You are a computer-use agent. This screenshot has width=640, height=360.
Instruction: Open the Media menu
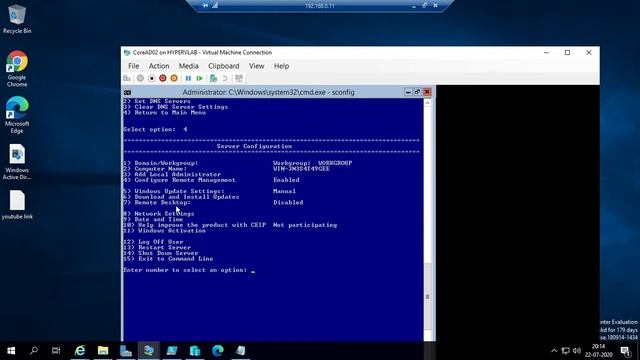point(189,66)
